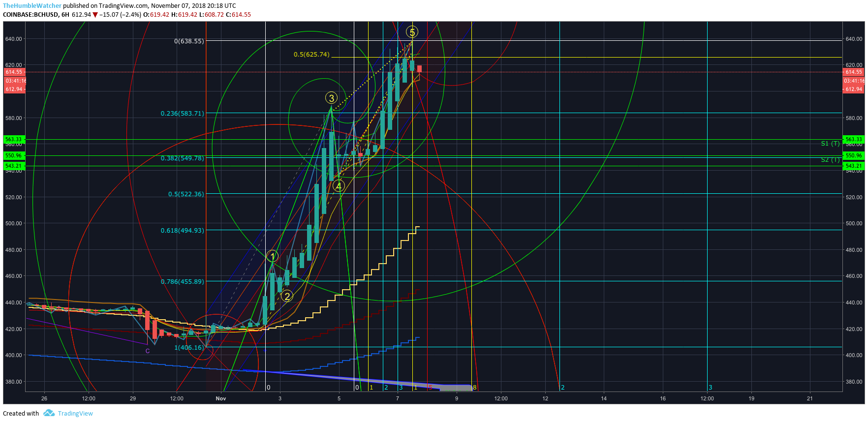Click the TradingView logo icon
The width and height of the screenshot is (868, 422).
[x=49, y=413]
